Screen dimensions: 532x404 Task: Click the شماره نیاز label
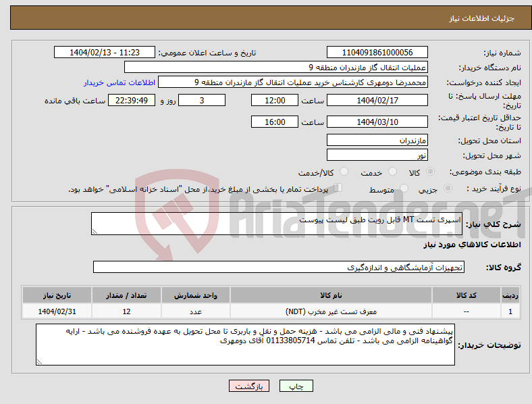click(x=502, y=53)
